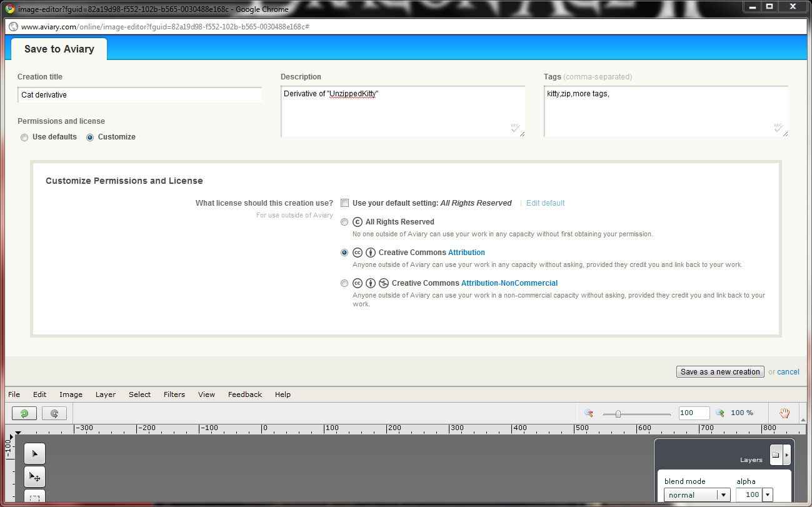Select the arrow selection tool

tap(34, 454)
